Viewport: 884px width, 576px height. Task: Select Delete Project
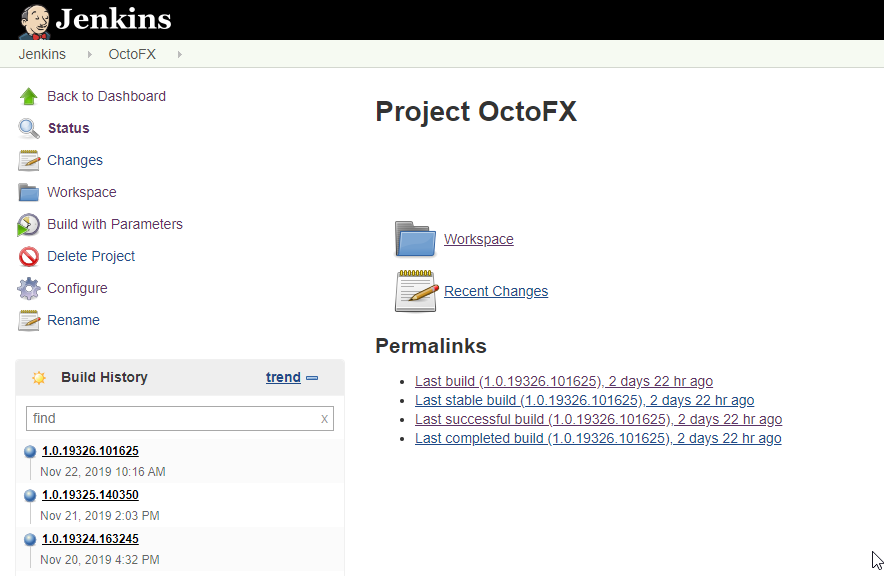[91, 256]
